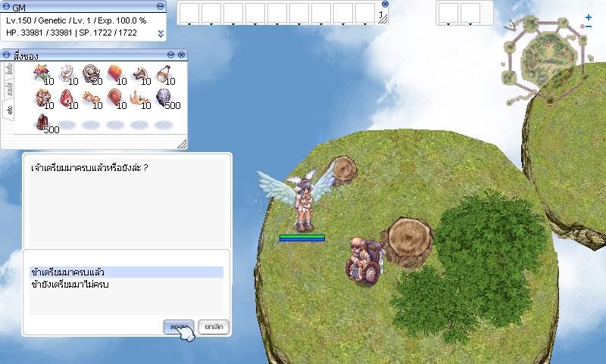Click the inventory window resize grip

point(182,144)
